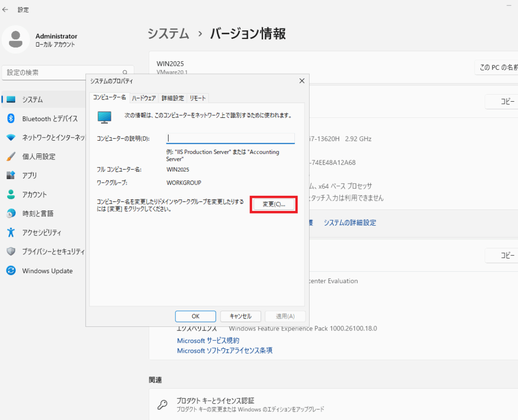Select the リモート tab
This screenshot has height=420, width=518.
[198, 98]
